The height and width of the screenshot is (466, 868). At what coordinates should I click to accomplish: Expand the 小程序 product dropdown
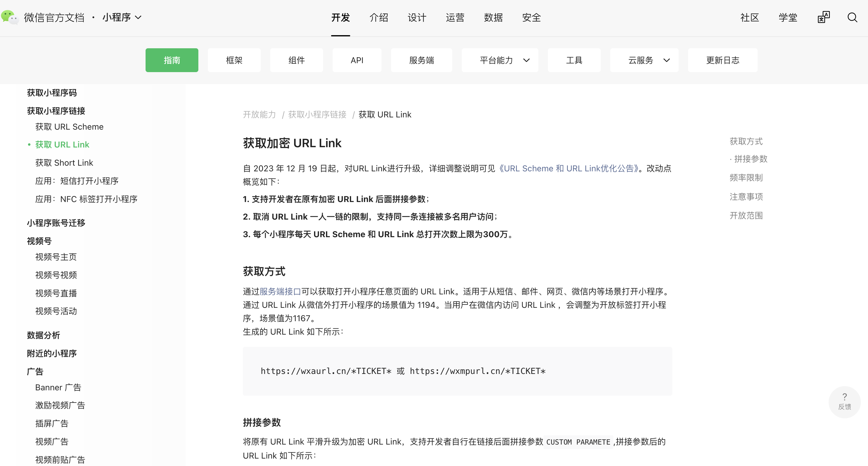122,18
